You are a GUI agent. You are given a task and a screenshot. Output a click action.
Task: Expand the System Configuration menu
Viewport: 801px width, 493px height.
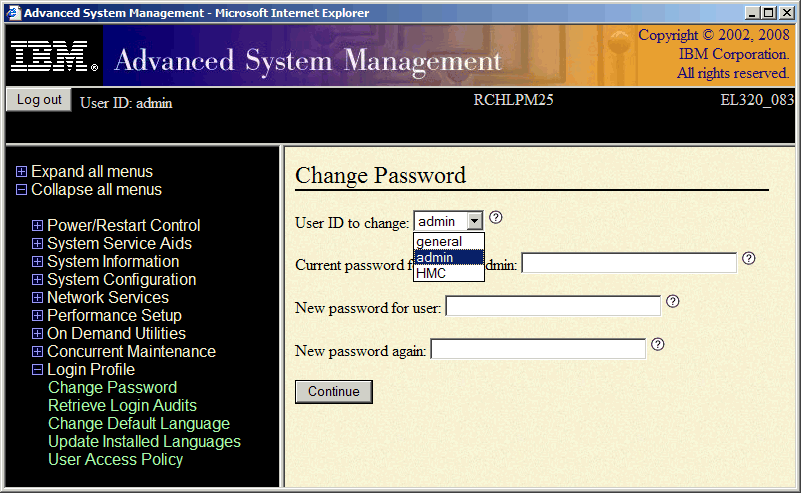tap(37, 279)
